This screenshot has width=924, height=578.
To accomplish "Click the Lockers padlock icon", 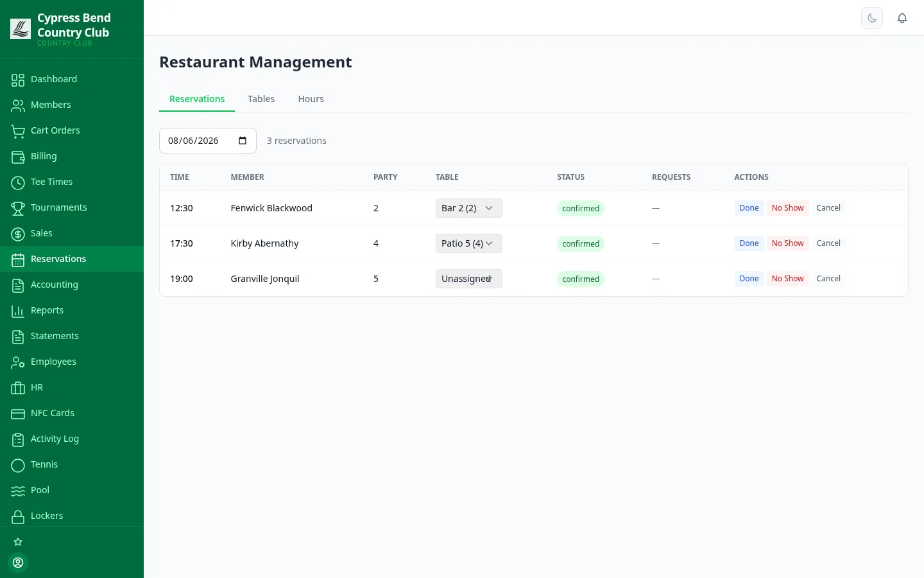I will tap(18, 516).
